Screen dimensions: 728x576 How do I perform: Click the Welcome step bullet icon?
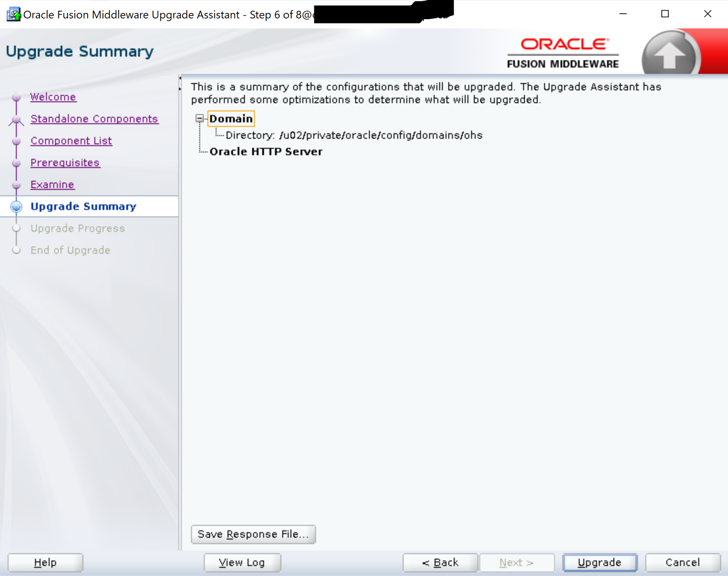16,97
